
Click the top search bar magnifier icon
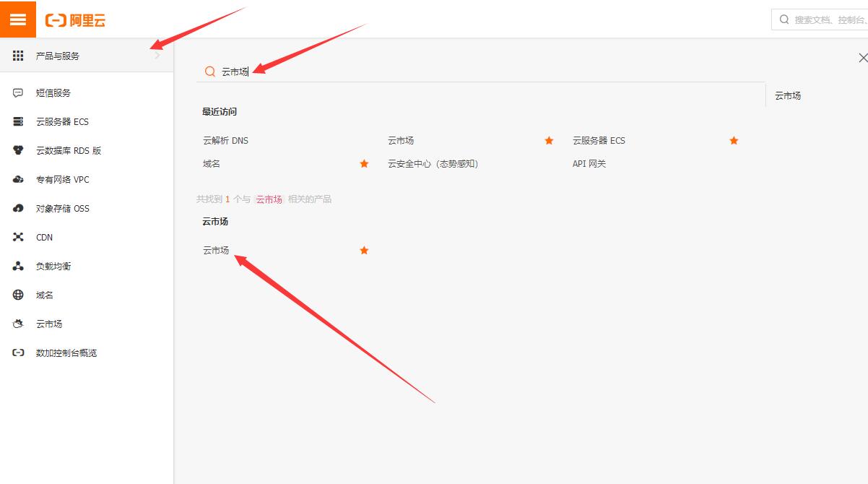pyautogui.click(x=784, y=20)
